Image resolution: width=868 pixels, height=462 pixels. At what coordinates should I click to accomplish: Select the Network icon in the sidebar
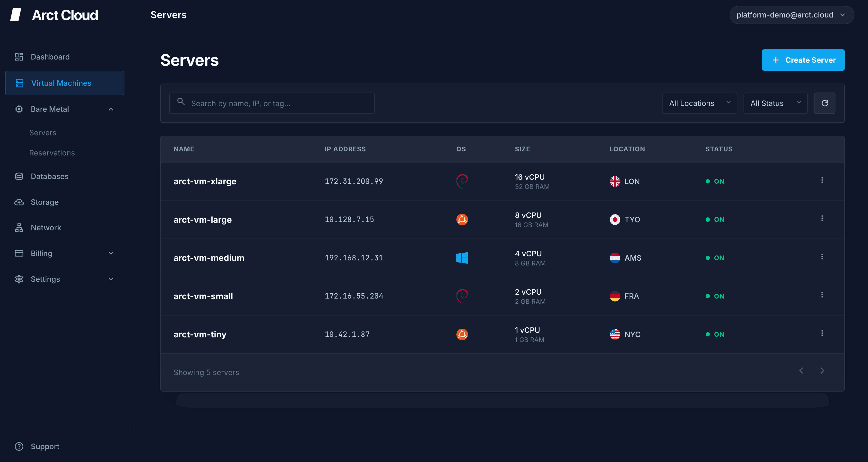(x=19, y=228)
